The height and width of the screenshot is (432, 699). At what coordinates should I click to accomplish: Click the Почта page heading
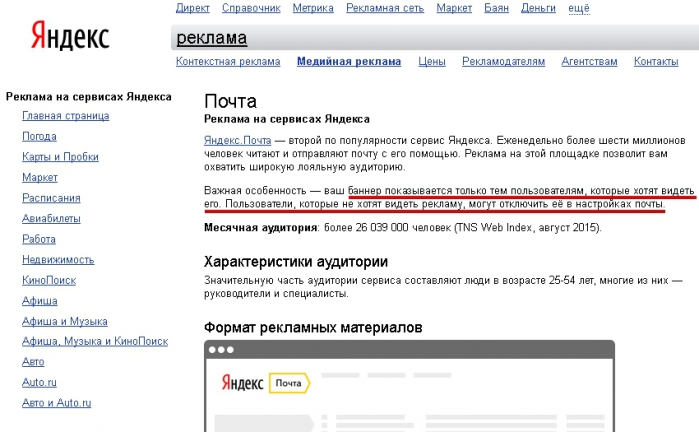point(230,102)
